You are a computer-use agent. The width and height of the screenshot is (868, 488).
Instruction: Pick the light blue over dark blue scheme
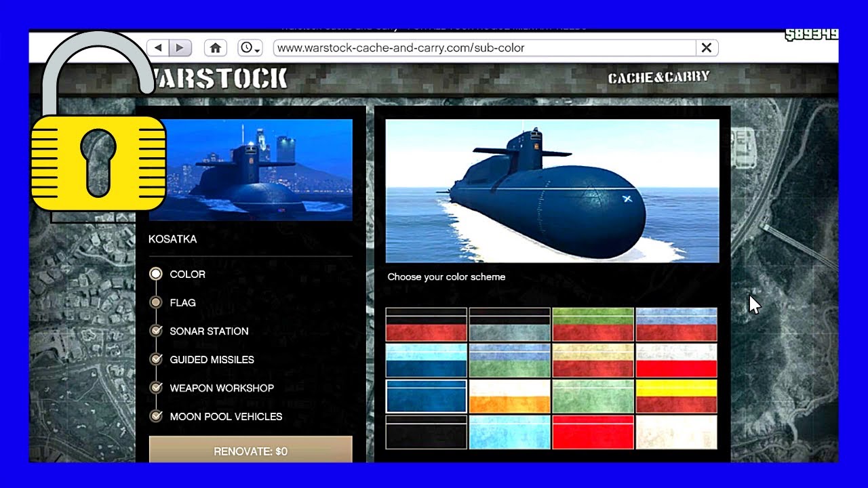[x=427, y=361]
